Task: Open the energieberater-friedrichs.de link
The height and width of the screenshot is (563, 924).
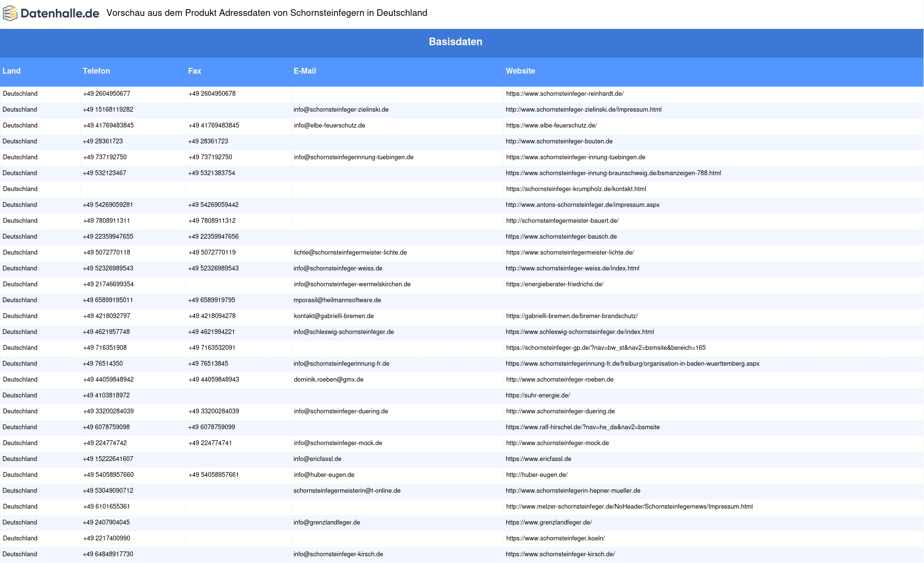Action: click(x=555, y=284)
